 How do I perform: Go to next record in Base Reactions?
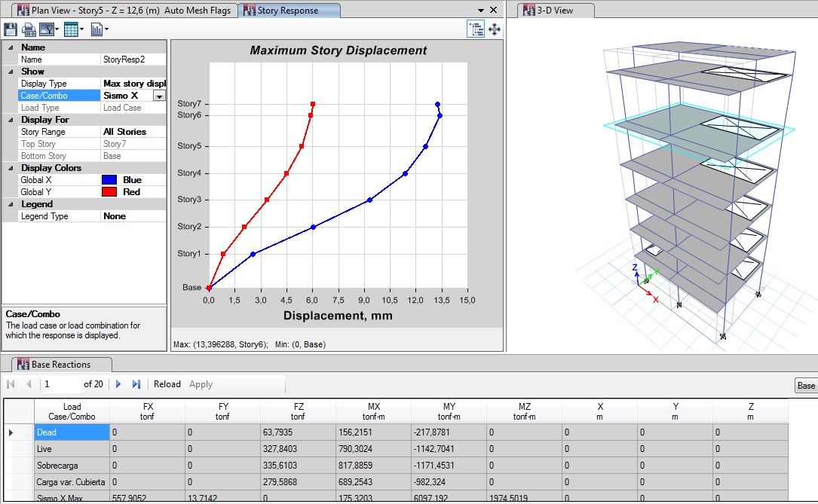(x=118, y=384)
